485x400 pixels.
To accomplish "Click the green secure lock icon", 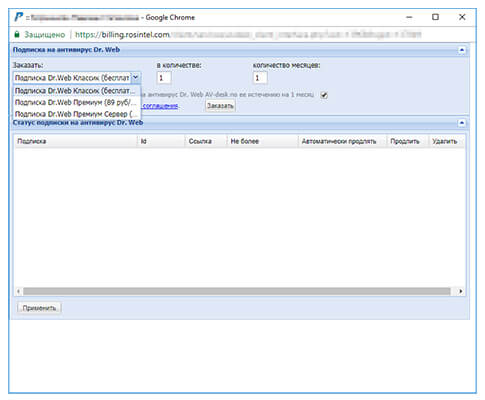I will coord(17,35).
